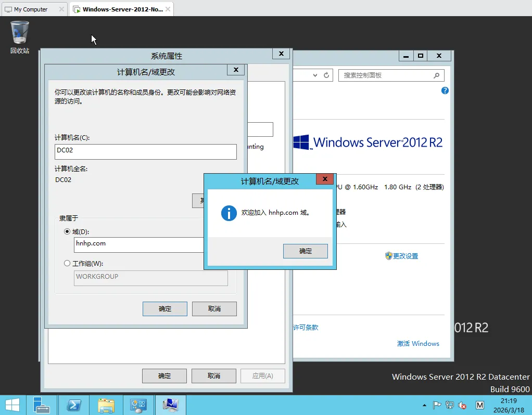Open Control Panel from the taskbar
532x415 pixels.
tap(138, 405)
